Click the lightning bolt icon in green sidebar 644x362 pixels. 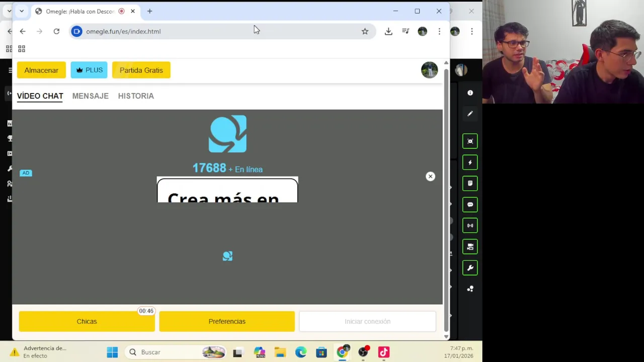point(470,162)
